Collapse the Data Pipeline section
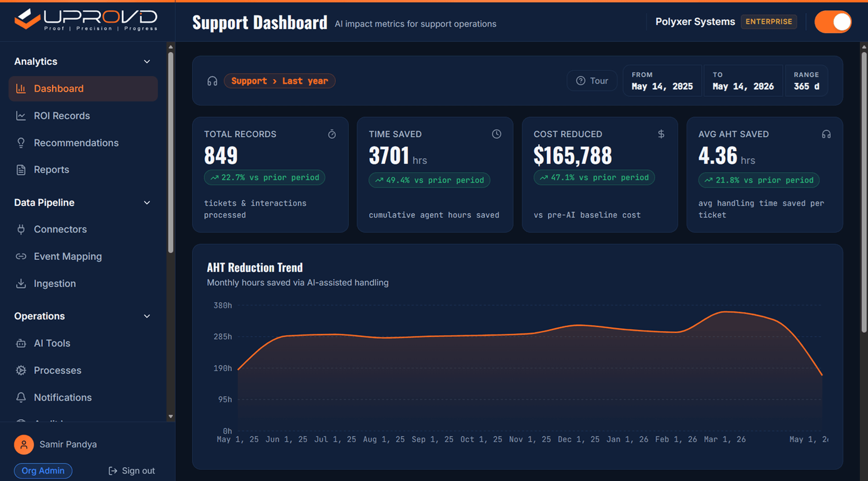The width and height of the screenshot is (868, 481). 147,203
